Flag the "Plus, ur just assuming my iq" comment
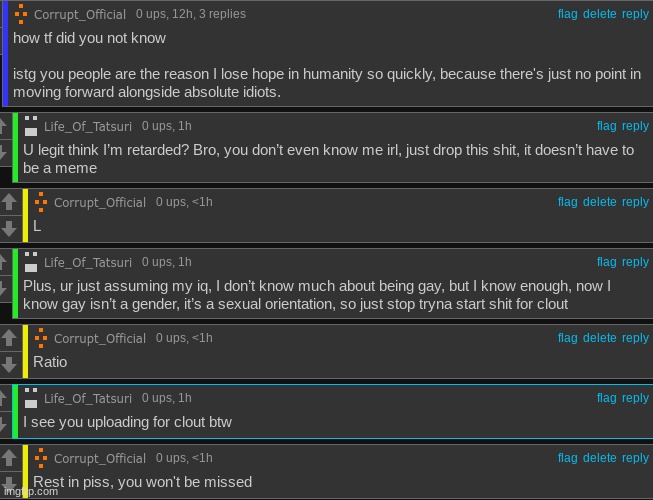Screen dimensions: 653x500 point(606,262)
